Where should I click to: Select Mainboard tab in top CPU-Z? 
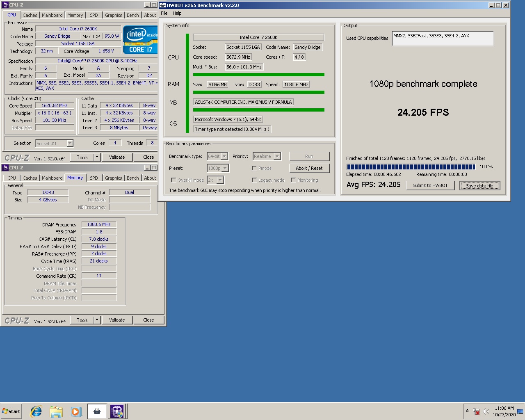point(52,15)
